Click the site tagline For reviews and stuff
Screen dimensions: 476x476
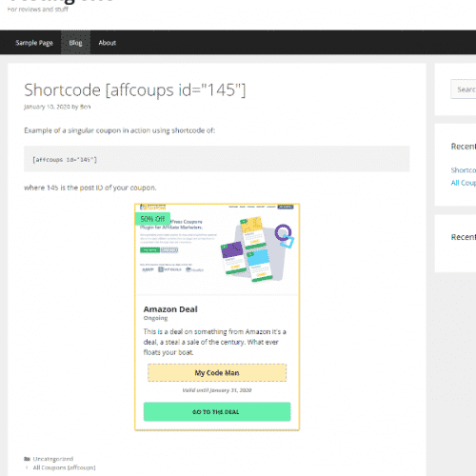(x=38, y=10)
